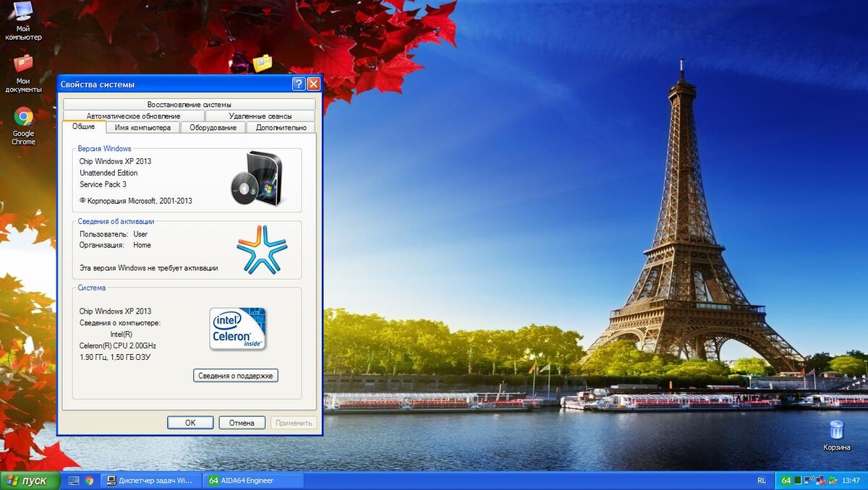
Task: Click the 13:47 taskbar clock
Action: coord(851,481)
